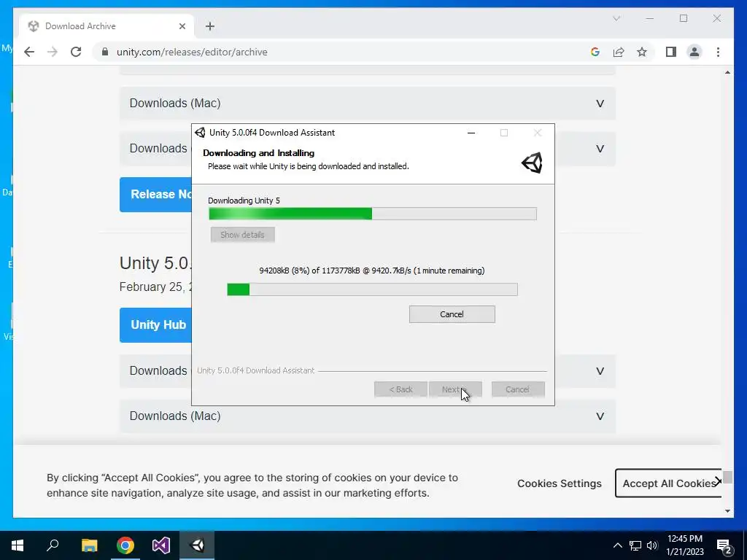Minimize the Unity Download Assistant window
The image size is (747, 560).
(x=471, y=133)
